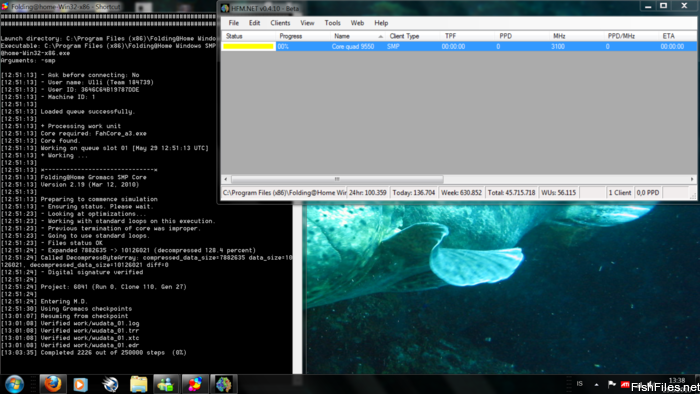The width and height of the screenshot is (700, 394).
Task: Click the 13:38 taskbar clock
Action: 677,380
